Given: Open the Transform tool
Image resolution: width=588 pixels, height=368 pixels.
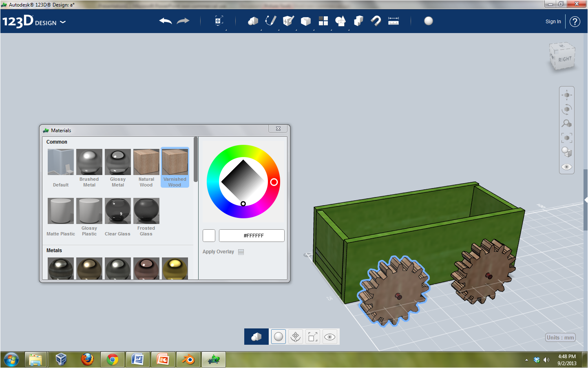Looking at the screenshot, I should click(219, 21).
